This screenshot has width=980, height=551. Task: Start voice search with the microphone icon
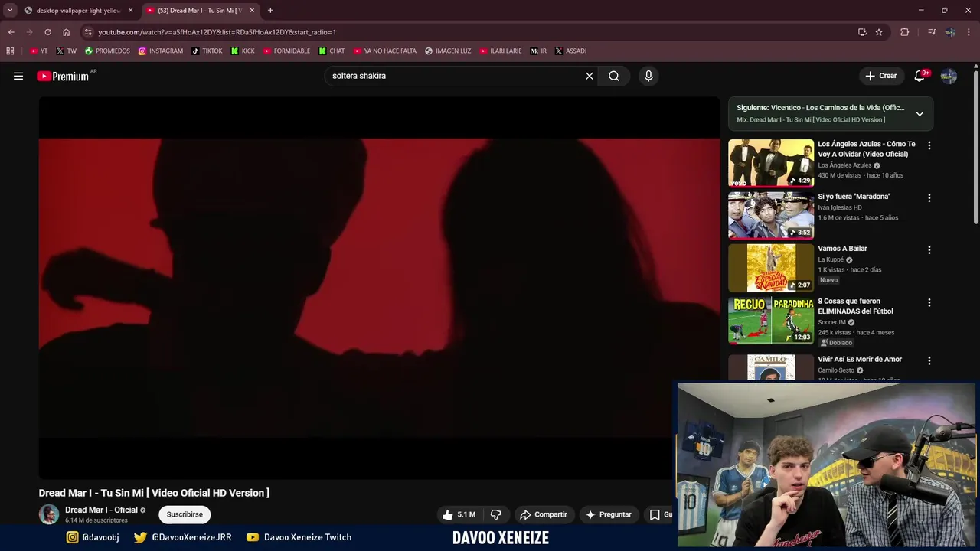(x=648, y=76)
